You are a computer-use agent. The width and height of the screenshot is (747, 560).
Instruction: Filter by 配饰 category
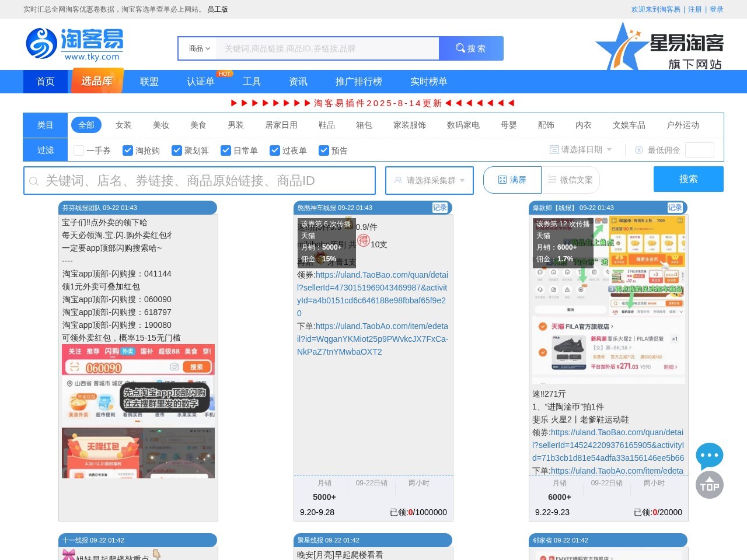click(546, 125)
